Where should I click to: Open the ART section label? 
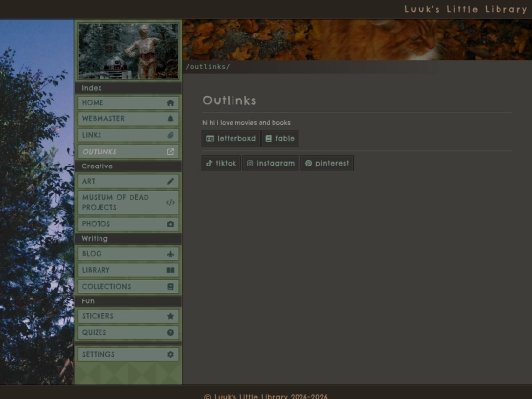click(x=89, y=181)
